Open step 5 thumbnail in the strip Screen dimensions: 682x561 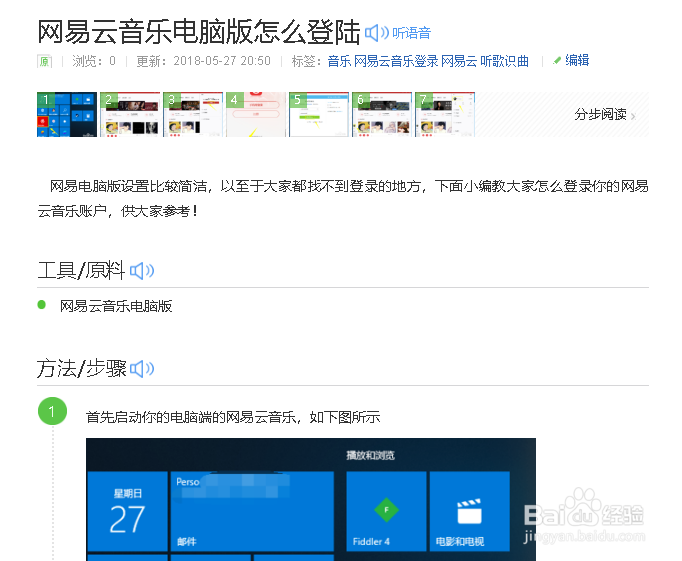tap(319, 114)
